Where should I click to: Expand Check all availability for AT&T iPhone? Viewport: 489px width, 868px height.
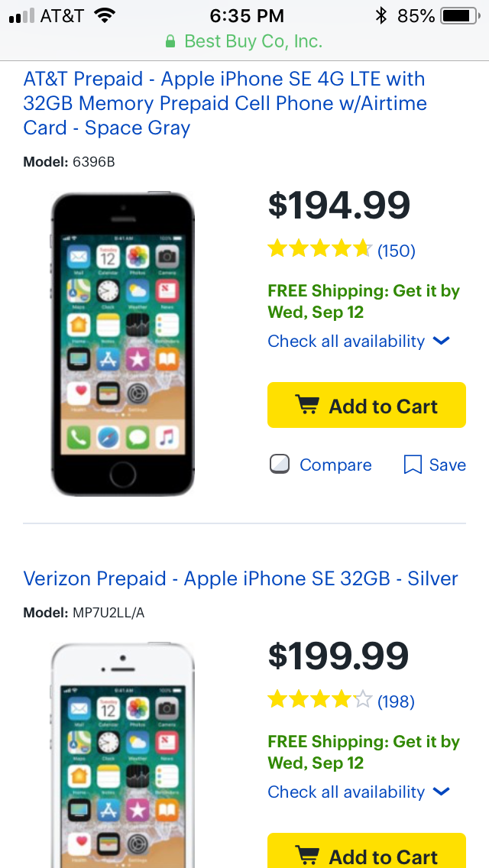tap(359, 341)
